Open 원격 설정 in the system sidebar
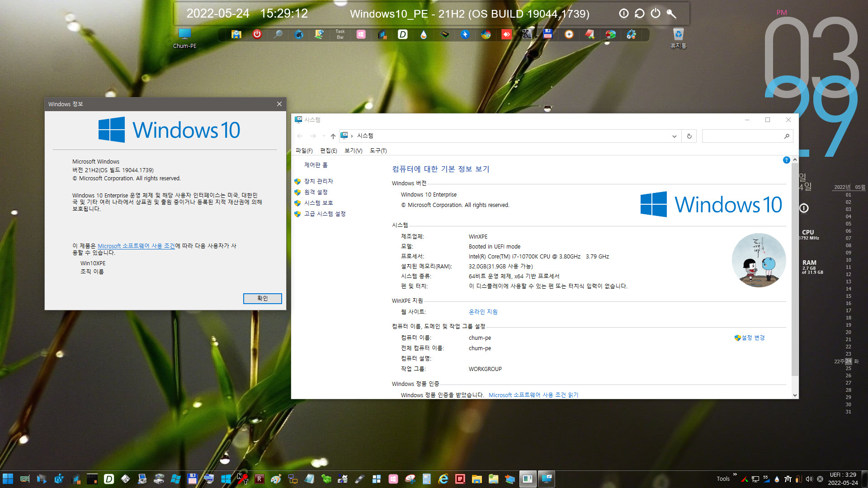Screen dimensions: 868x488 pyautogui.click(x=316, y=192)
